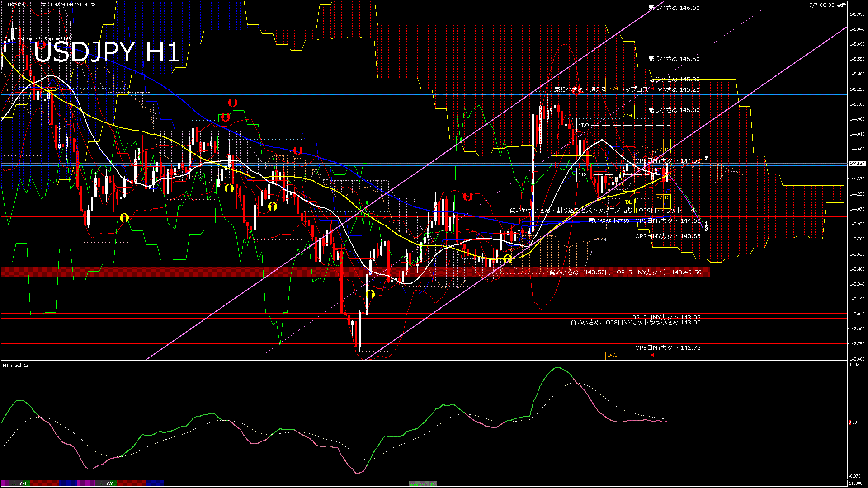Select the red 143.40-50 buy zone band
The width and height of the screenshot is (868, 488).
point(355,272)
